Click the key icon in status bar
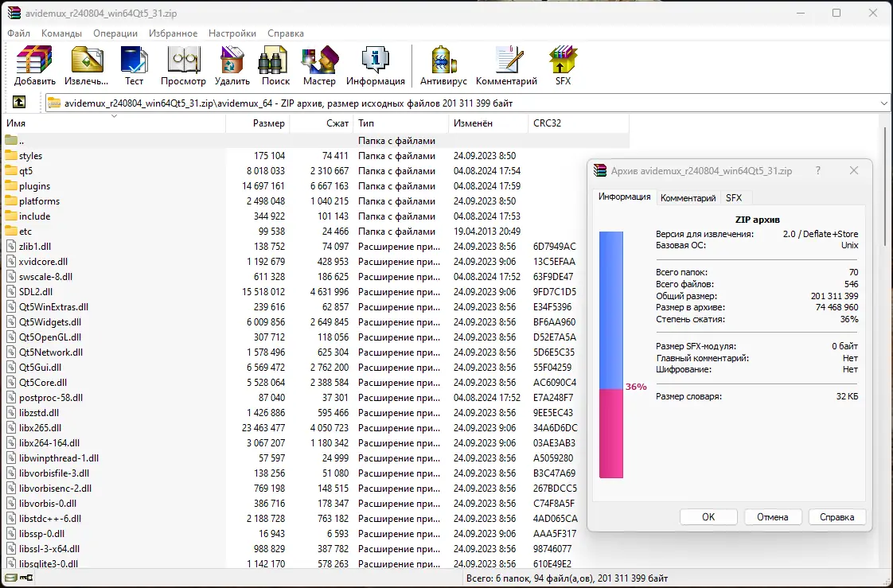This screenshot has width=893, height=588. pyautogui.click(x=26, y=578)
